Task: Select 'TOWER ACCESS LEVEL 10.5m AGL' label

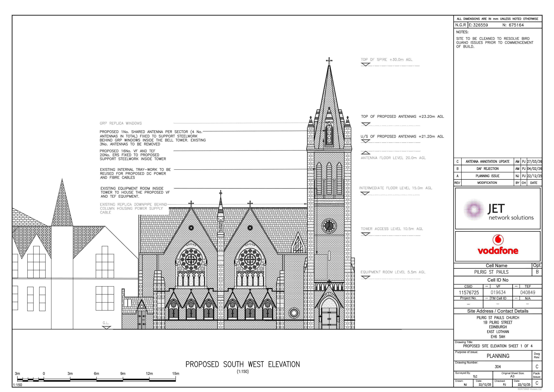Action: click(392, 229)
